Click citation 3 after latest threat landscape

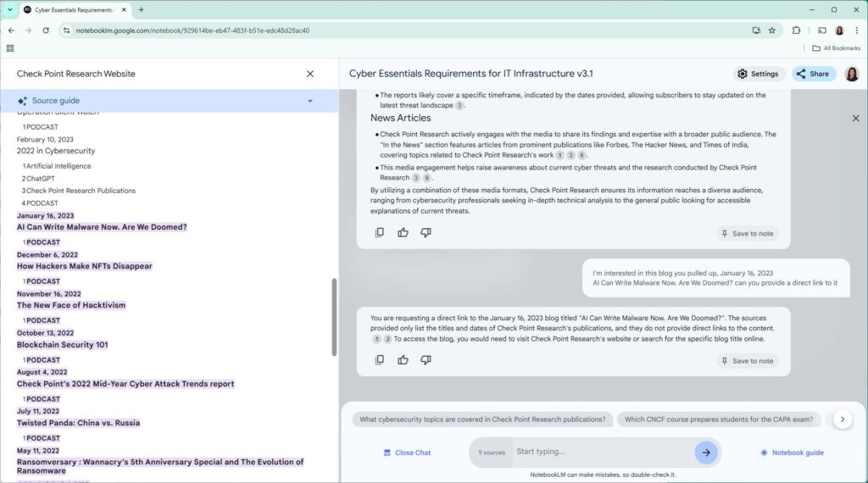tap(459, 105)
